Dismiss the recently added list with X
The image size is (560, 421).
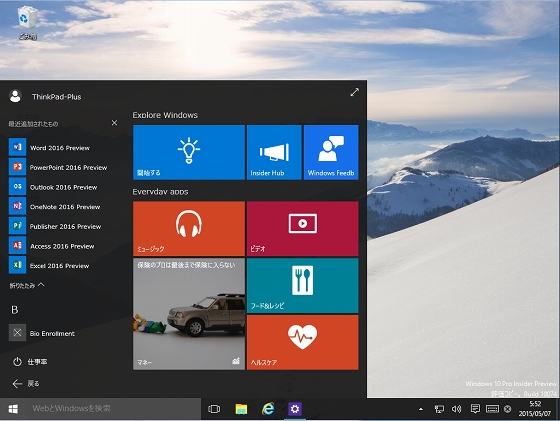114,123
